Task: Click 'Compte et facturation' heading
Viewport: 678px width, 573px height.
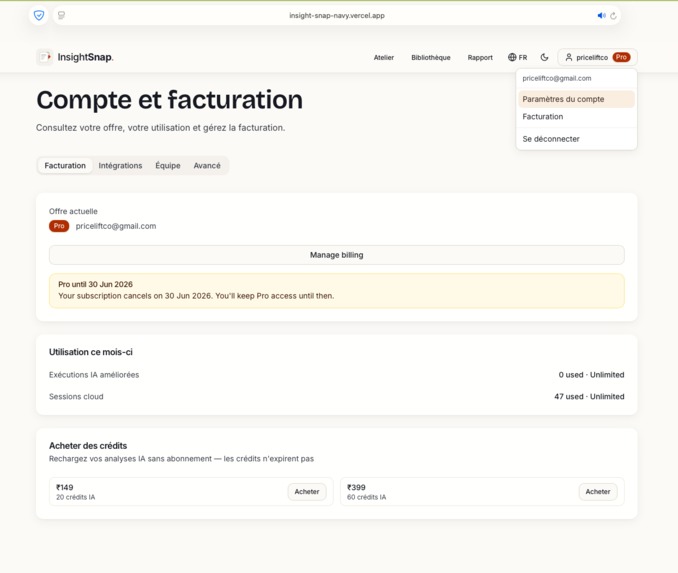Action: click(x=170, y=100)
